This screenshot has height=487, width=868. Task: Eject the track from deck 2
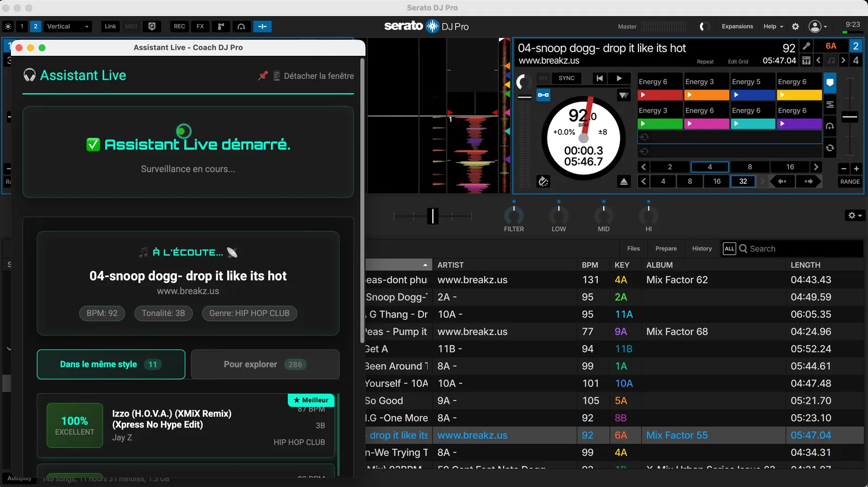pos(624,182)
